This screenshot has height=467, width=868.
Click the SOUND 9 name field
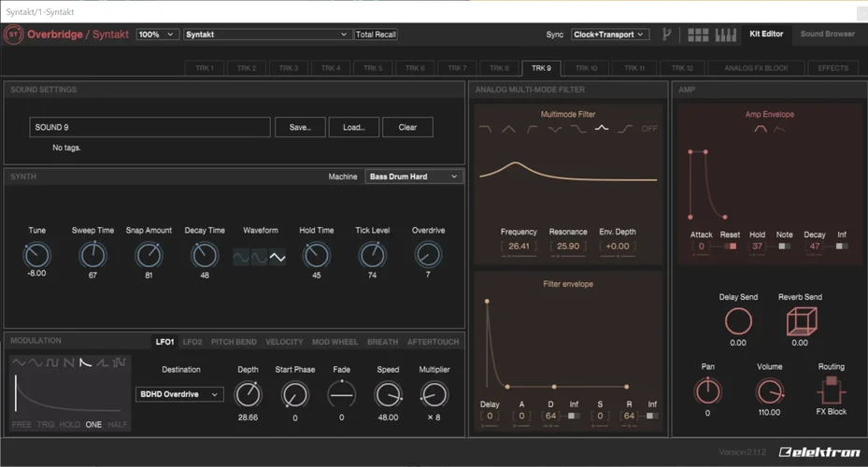(149, 127)
